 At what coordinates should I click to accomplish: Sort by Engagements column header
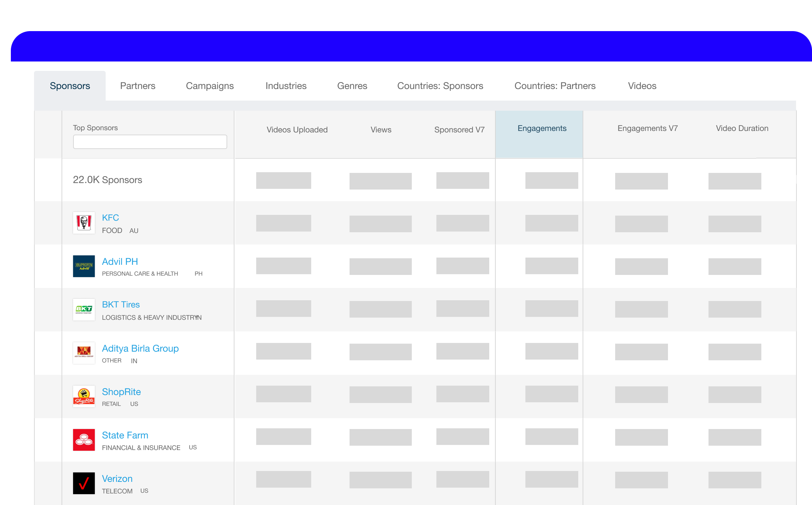[x=542, y=128]
